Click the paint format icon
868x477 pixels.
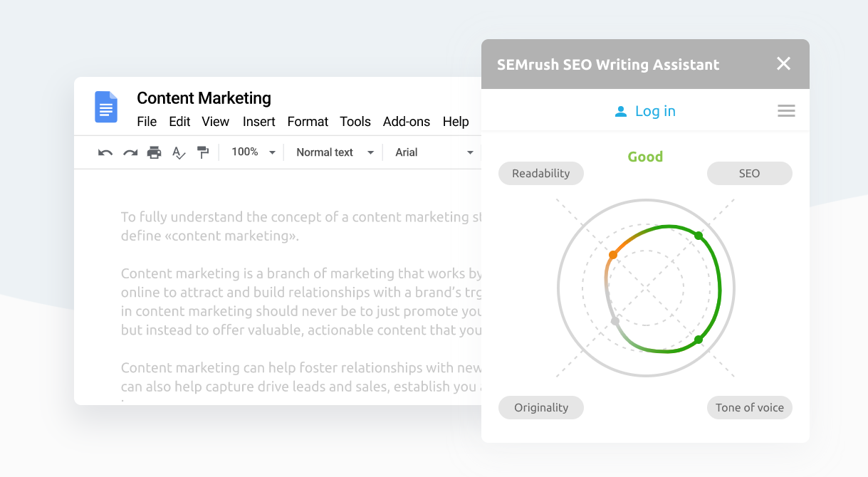tap(203, 152)
